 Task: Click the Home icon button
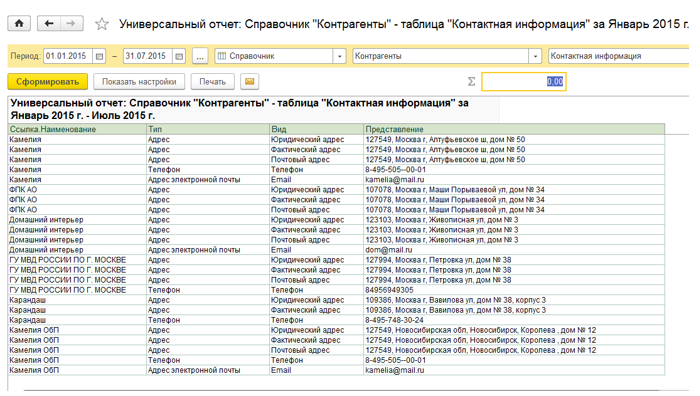[x=19, y=24]
